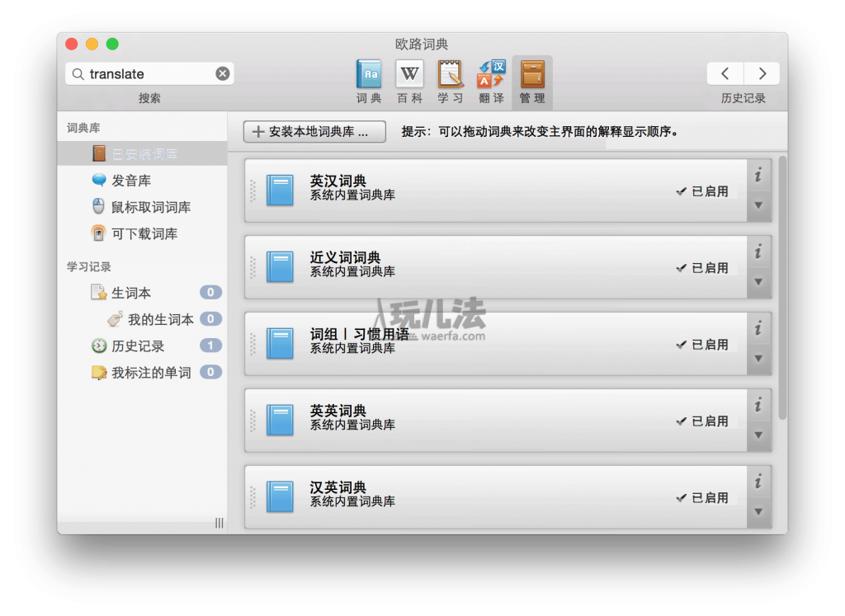Click drag handle of 英汉词典 row
This screenshot has height=616, width=845.
pos(253,190)
